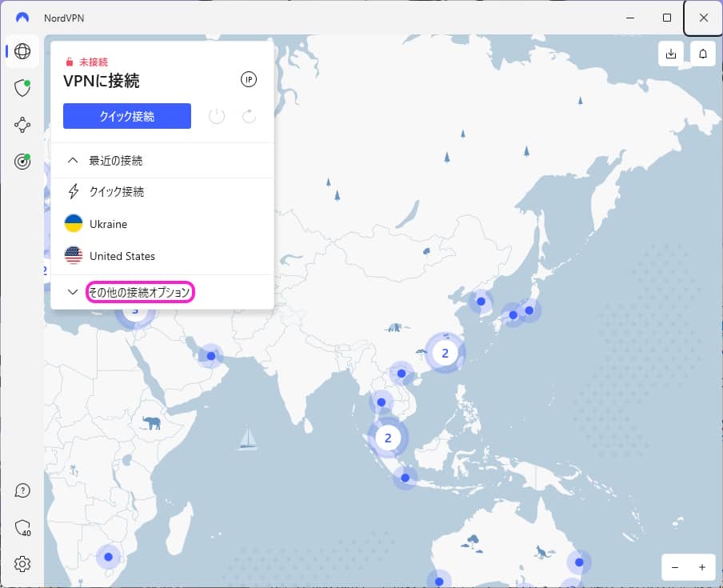
Task: Click the circular reconnect arrow icon
Action: 249,116
